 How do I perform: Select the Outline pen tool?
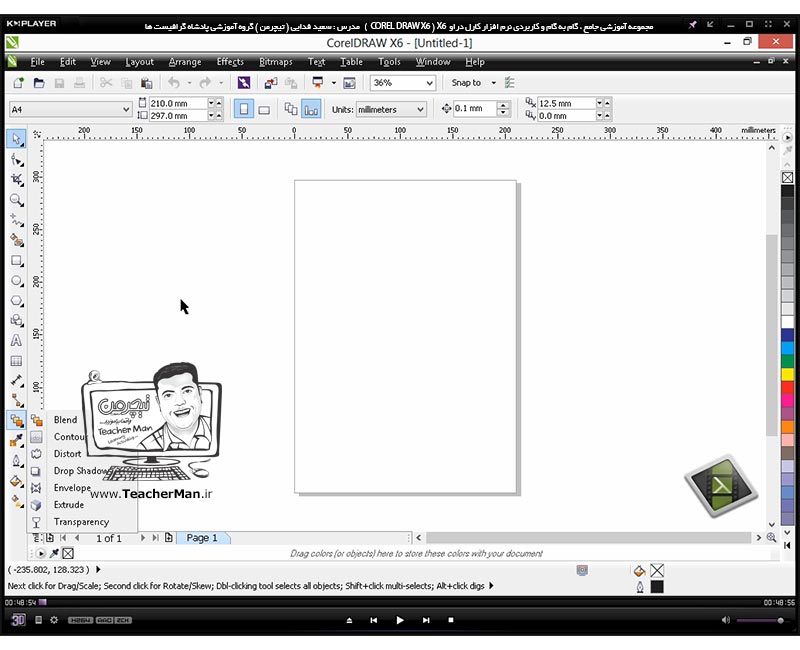point(16,461)
